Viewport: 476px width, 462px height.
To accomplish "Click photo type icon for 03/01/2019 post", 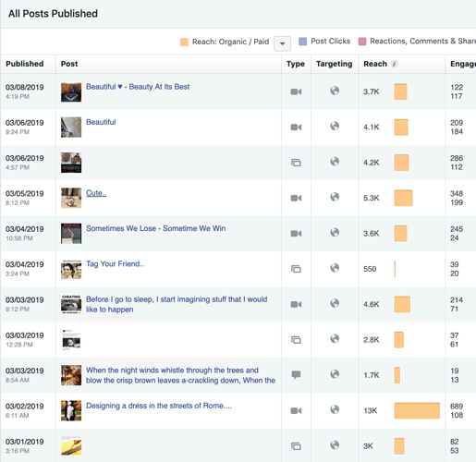I will click(296, 446).
